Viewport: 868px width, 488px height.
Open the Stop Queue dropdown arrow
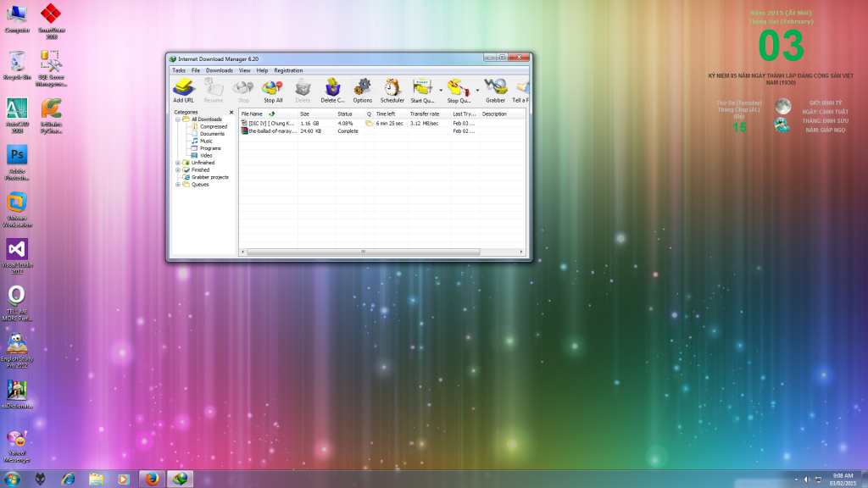pos(477,90)
